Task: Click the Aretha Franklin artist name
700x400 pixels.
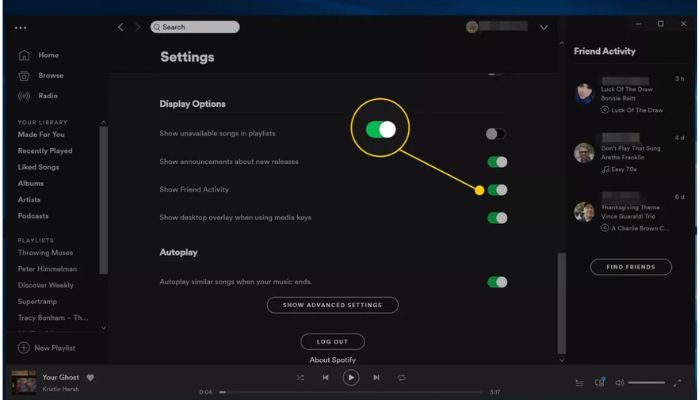Action: 623,158
